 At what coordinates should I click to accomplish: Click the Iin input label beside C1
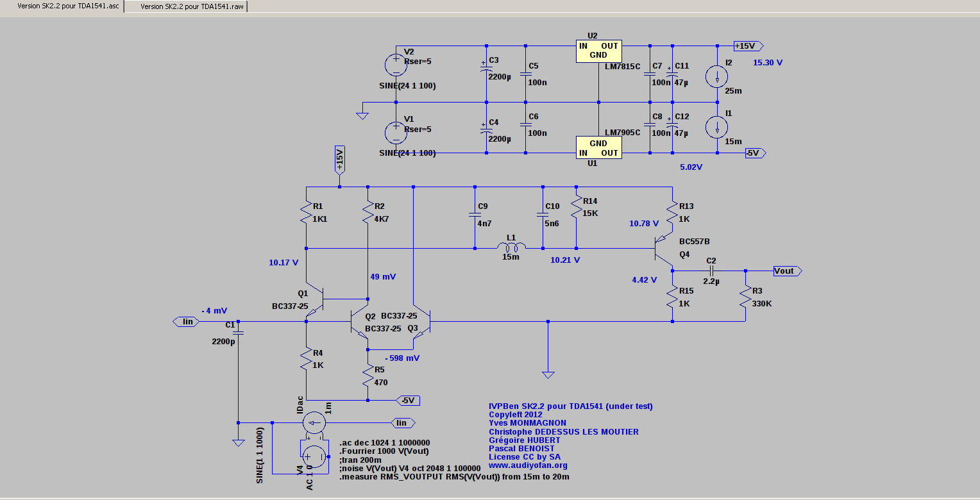coord(186,321)
